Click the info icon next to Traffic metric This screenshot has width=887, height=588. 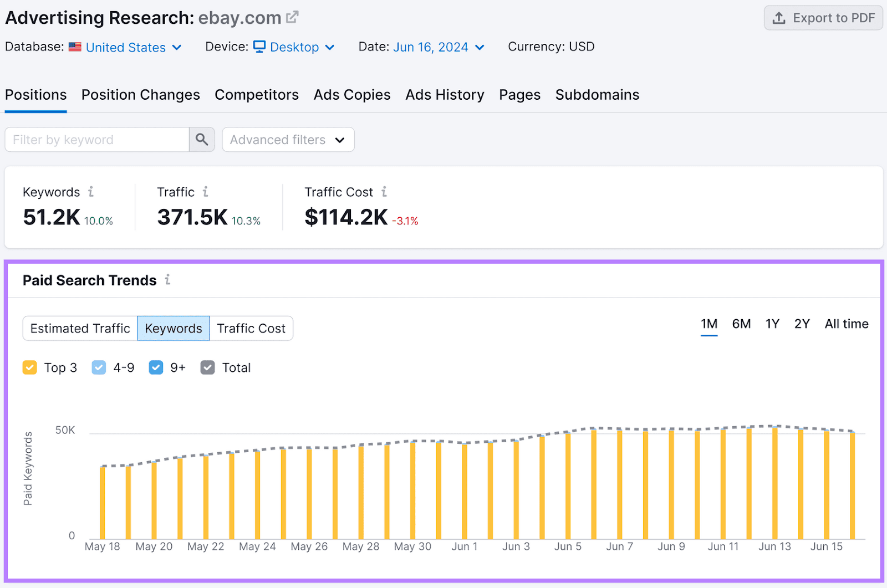pos(206,192)
